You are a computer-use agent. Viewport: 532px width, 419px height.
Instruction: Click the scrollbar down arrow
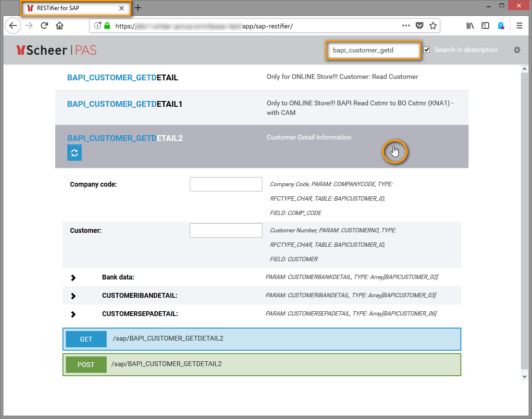[x=524, y=376]
